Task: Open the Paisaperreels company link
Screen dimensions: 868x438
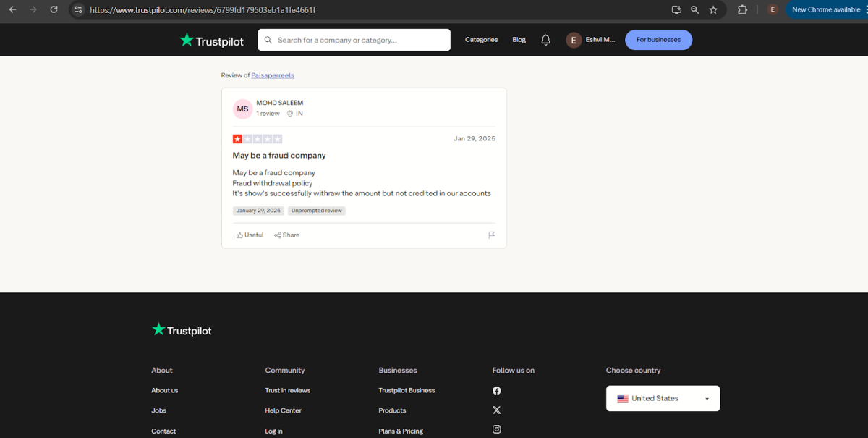Action: click(273, 75)
